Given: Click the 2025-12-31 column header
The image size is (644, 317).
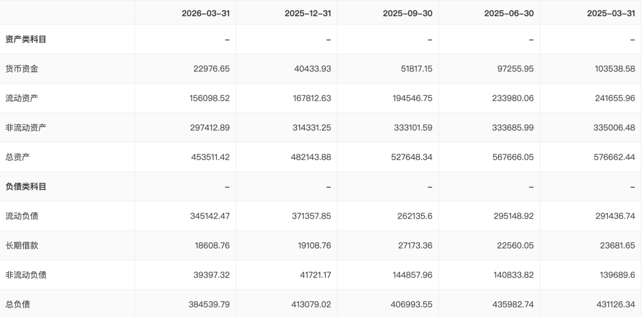Looking at the screenshot, I should click(x=308, y=13).
